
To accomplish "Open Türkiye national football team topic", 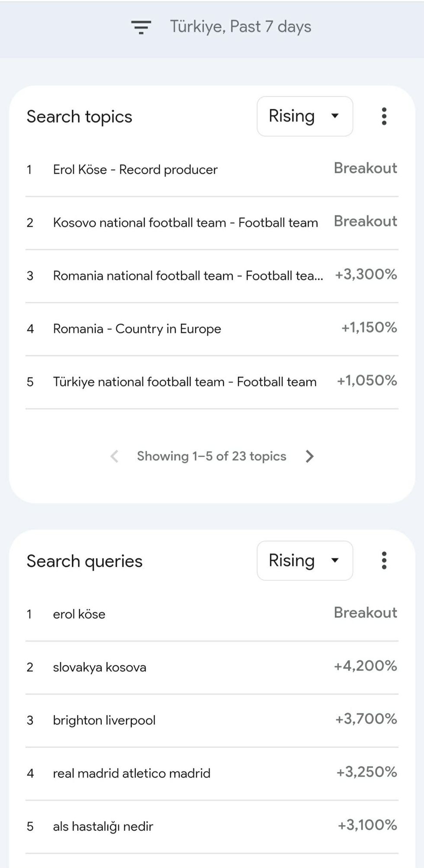I will tap(185, 382).
